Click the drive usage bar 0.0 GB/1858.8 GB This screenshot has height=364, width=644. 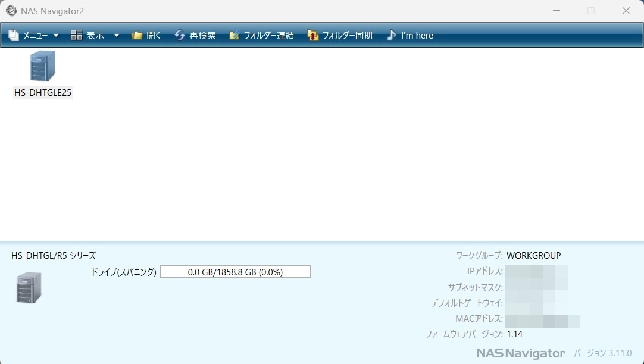tap(235, 272)
